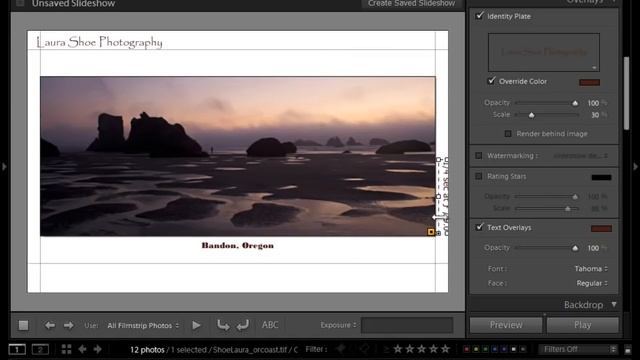Go back with filmstrip left arrow

pos(82,349)
